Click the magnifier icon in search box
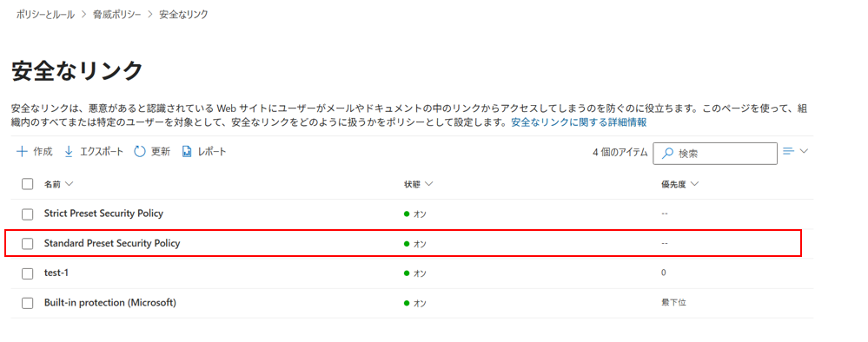Screen dimensions: 868x342 click(x=667, y=154)
